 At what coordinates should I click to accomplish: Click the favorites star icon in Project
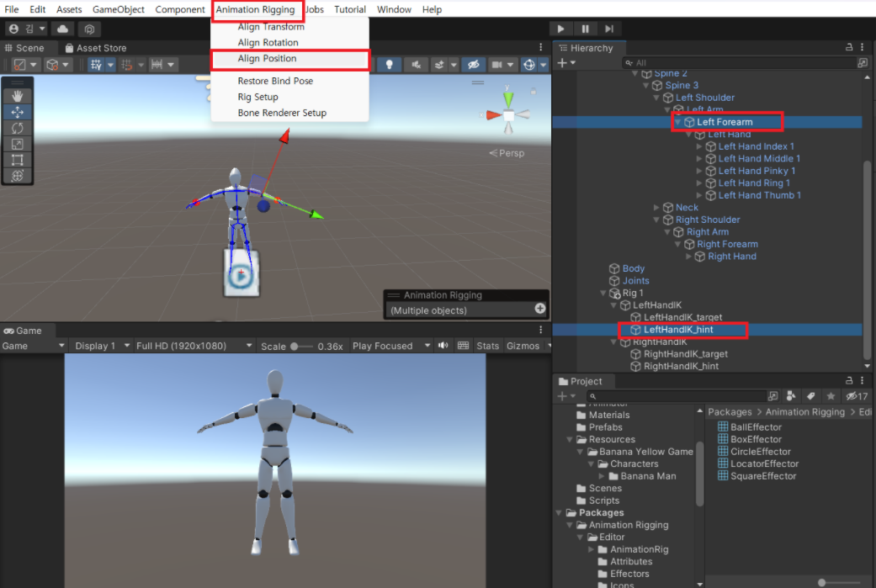coord(831,396)
